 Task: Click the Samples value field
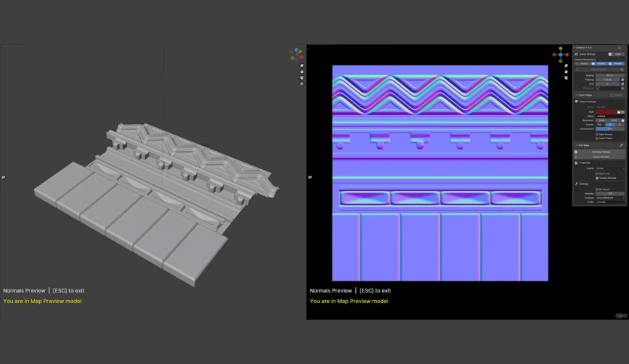coord(610,193)
